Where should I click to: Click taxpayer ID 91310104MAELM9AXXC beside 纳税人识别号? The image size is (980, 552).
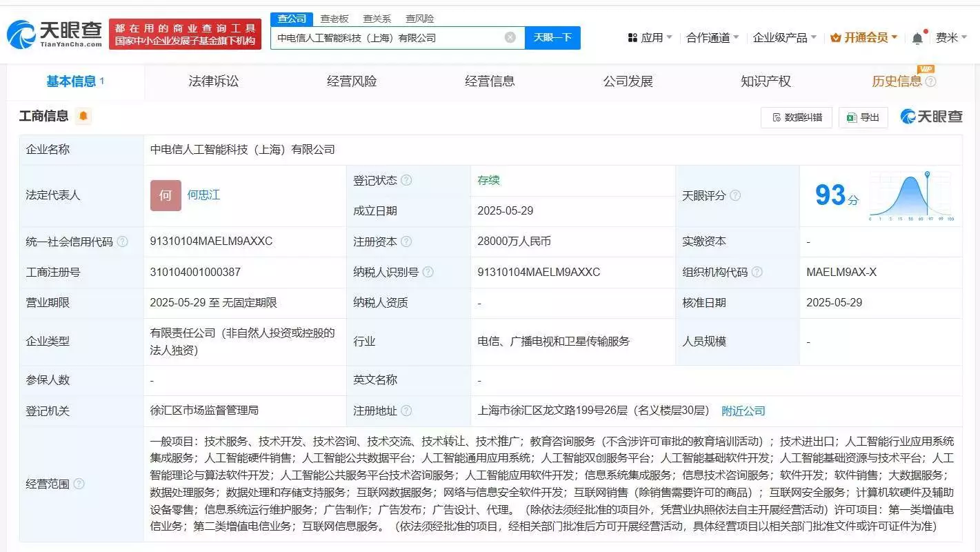coord(539,272)
